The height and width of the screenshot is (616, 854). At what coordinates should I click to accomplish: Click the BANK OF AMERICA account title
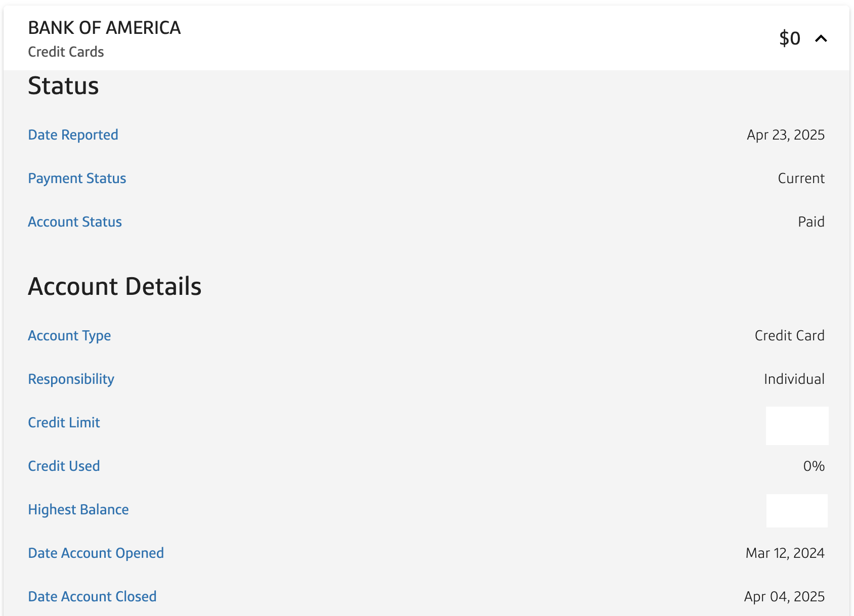tap(104, 28)
